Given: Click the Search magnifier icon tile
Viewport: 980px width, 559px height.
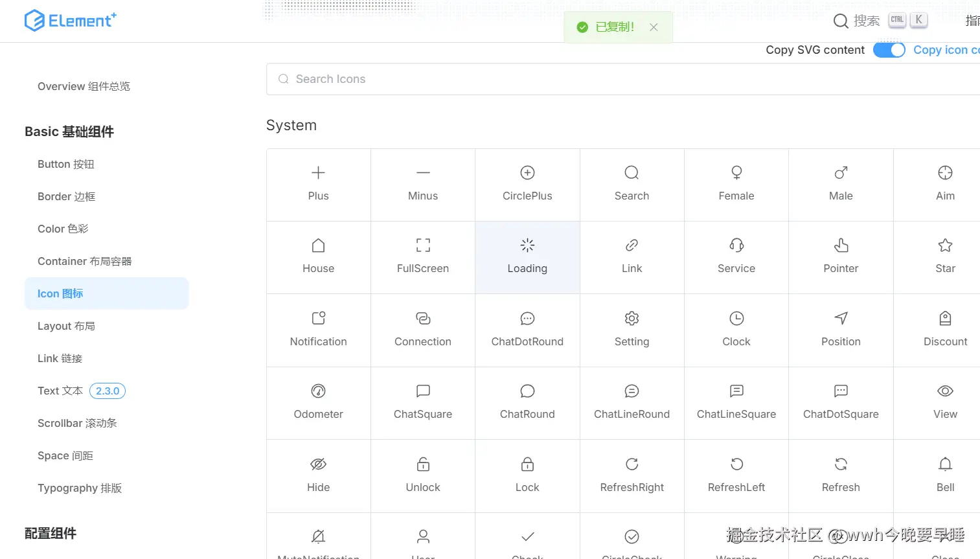Looking at the screenshot, I should click(632, 185).
